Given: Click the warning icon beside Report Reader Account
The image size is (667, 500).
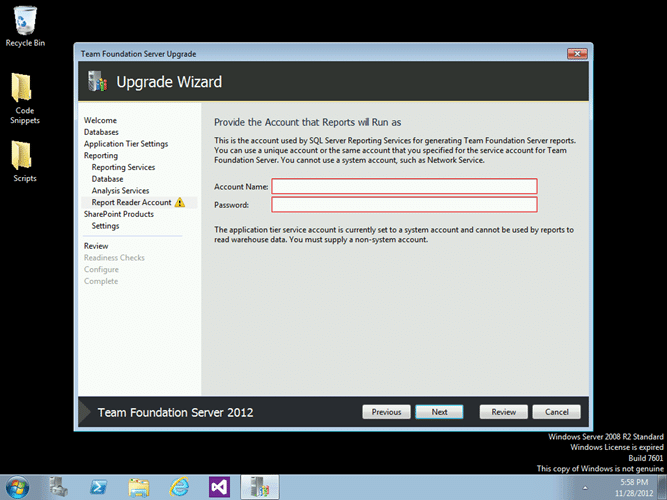Looking at the screenshot, I should click(180, 202).
